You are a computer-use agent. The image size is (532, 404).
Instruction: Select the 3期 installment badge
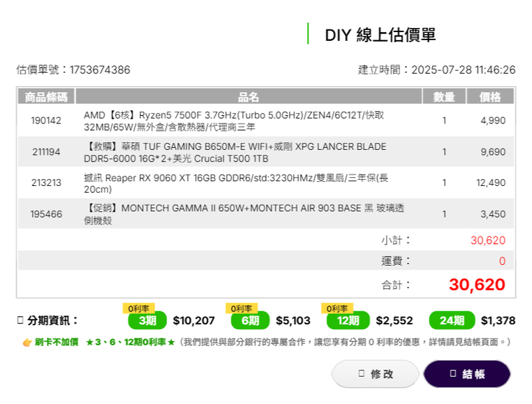point(147,320)
